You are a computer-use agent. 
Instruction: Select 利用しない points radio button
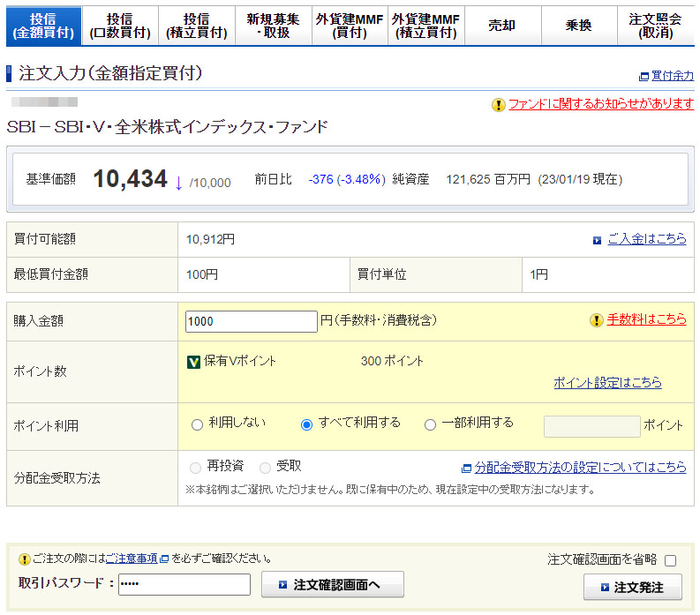(197, 424)
